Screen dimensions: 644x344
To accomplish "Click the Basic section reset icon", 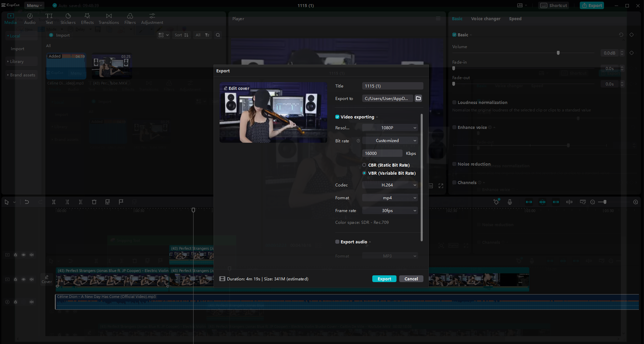I will [621, 35].
